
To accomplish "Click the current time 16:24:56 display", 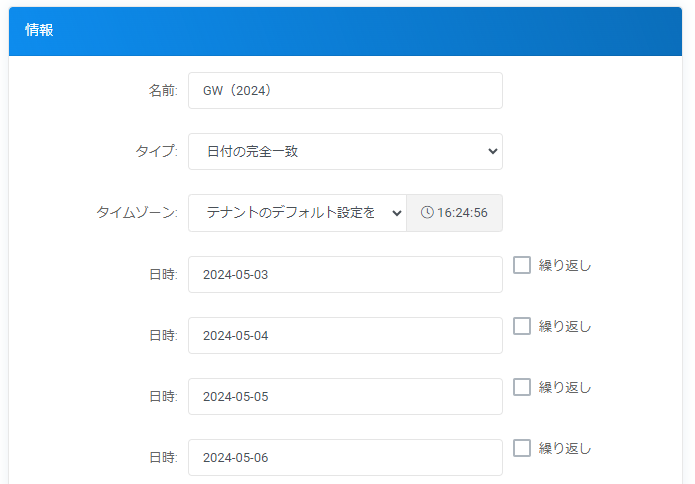I will 462,213.
